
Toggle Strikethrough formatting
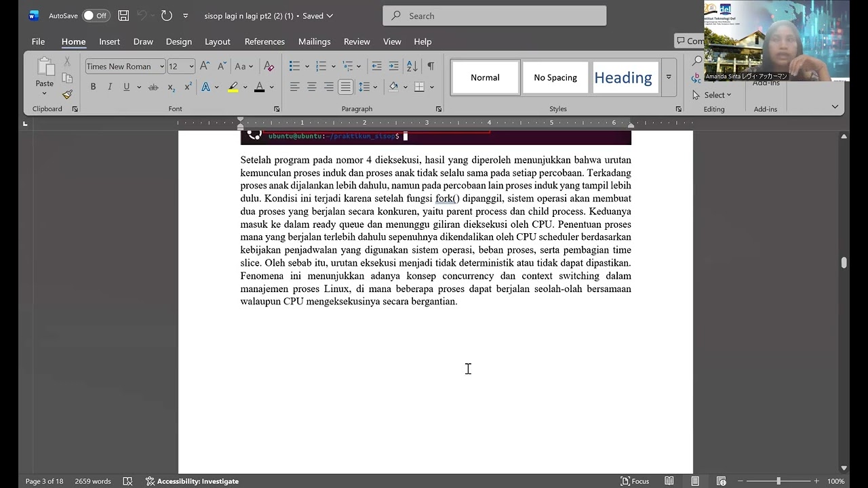pos(153,87)
